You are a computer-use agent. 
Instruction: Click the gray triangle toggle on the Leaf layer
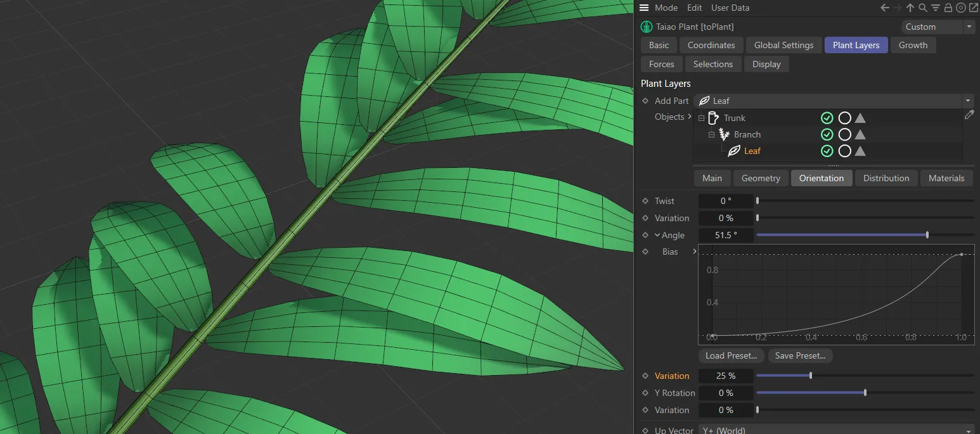coord(860,151)
